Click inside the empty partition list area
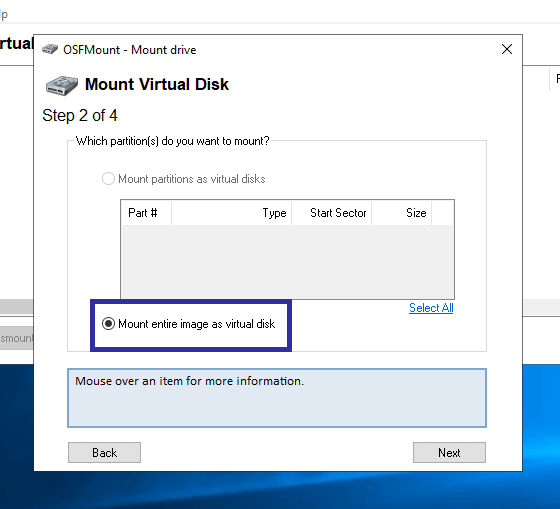The height and width of the screenshot is (509, 560). 288,261
